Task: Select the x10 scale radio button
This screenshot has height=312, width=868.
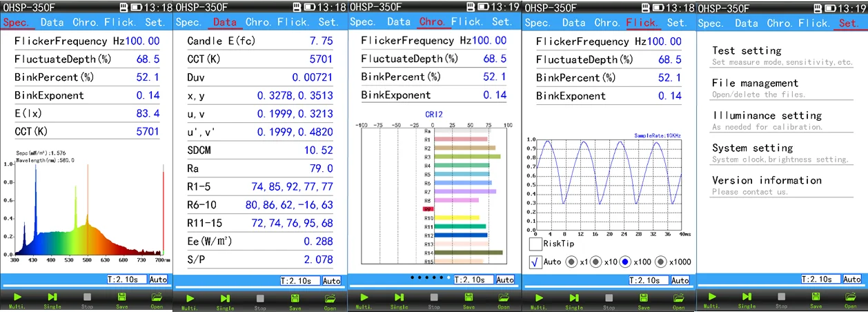Action: point(594,262)
